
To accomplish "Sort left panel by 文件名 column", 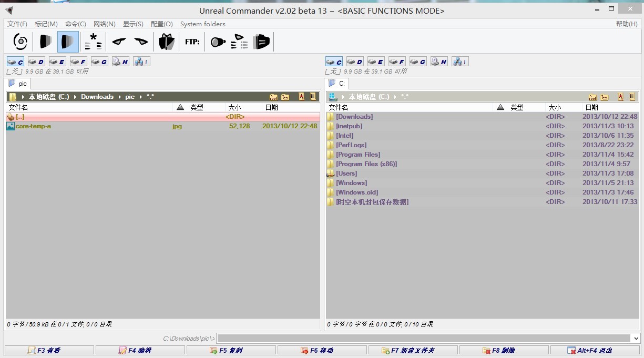I will click(x=89, y=107).
